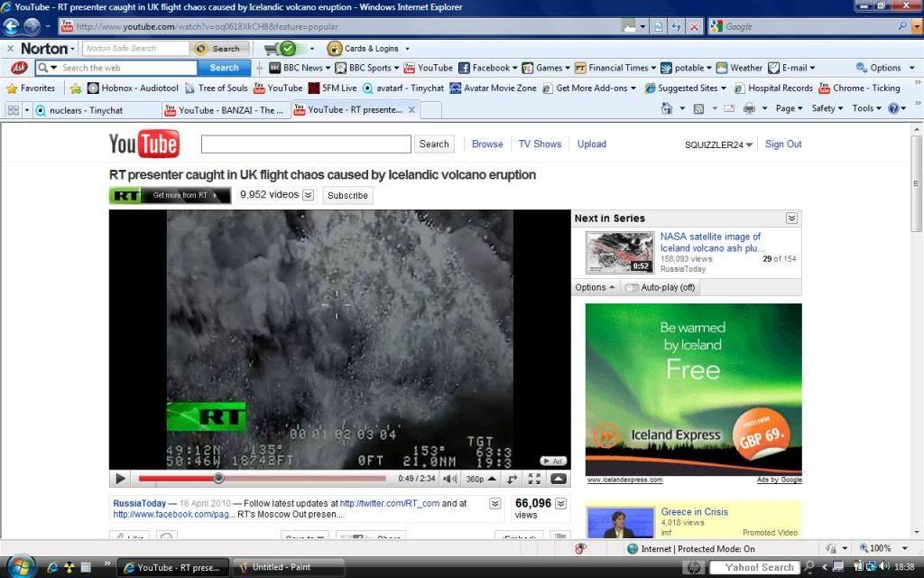Click the blue Ask Search button
The width and height of the screenshot is (924, 578).
pos(224,68)
